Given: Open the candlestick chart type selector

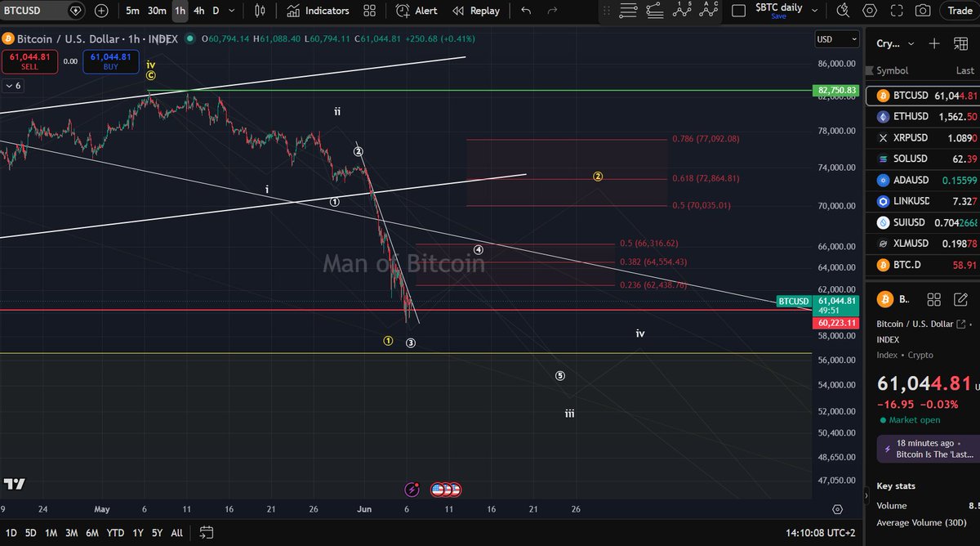Looking at the screenshot, I should tap(260, 11).
